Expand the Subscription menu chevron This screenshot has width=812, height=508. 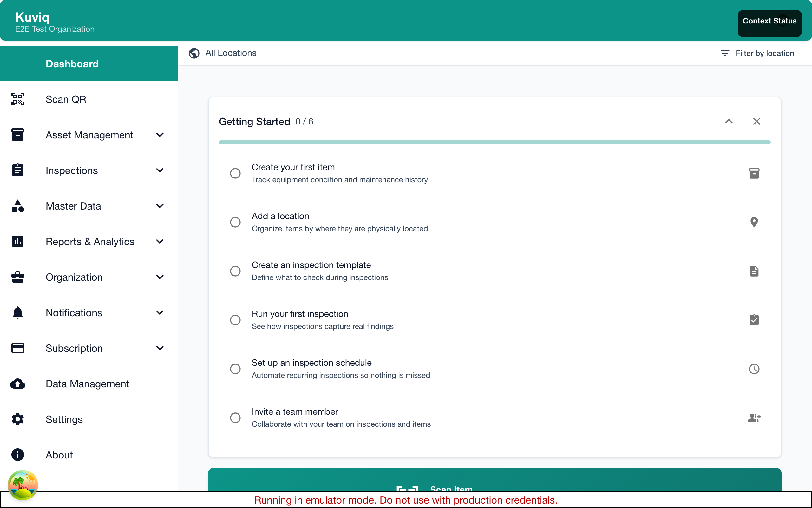click(160, 348)
